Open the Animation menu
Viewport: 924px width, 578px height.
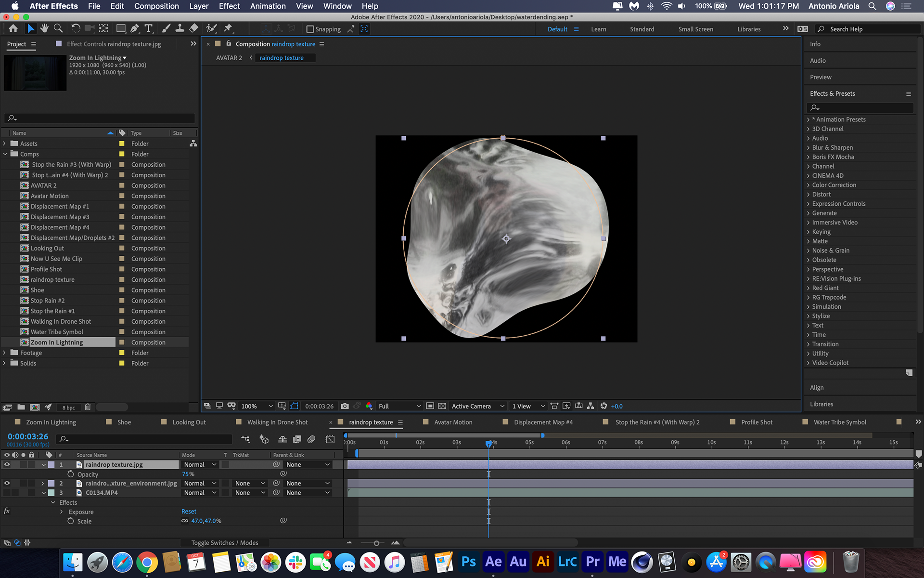click(268, 6)
